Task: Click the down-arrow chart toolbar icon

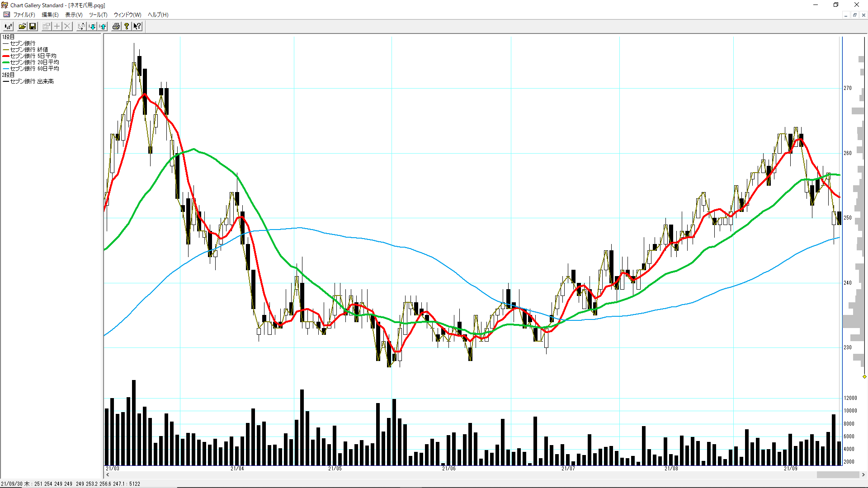Action: [x=92, y=26]
